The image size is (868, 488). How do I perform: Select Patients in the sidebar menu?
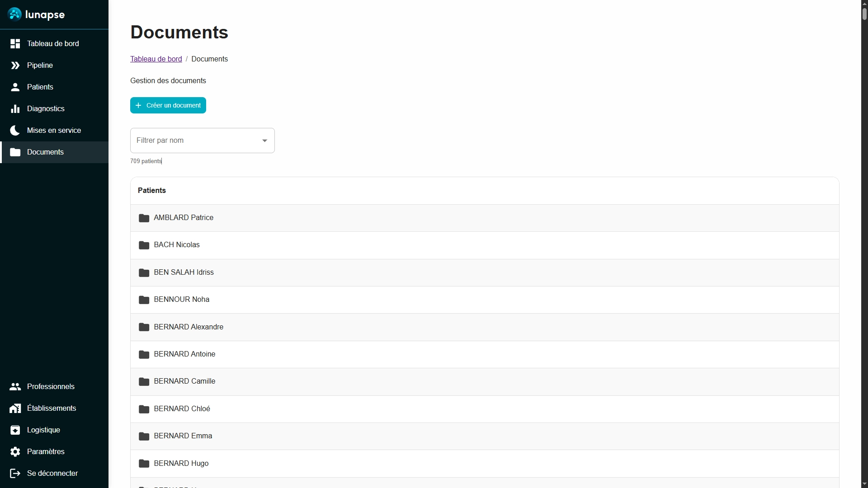coord(40,87)
